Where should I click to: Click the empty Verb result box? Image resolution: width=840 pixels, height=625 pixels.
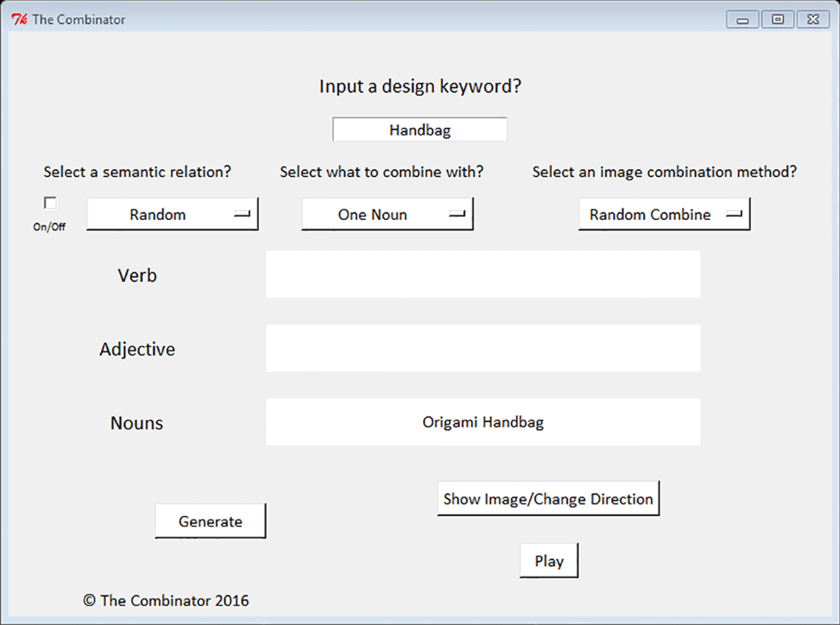tap(483, 274)
